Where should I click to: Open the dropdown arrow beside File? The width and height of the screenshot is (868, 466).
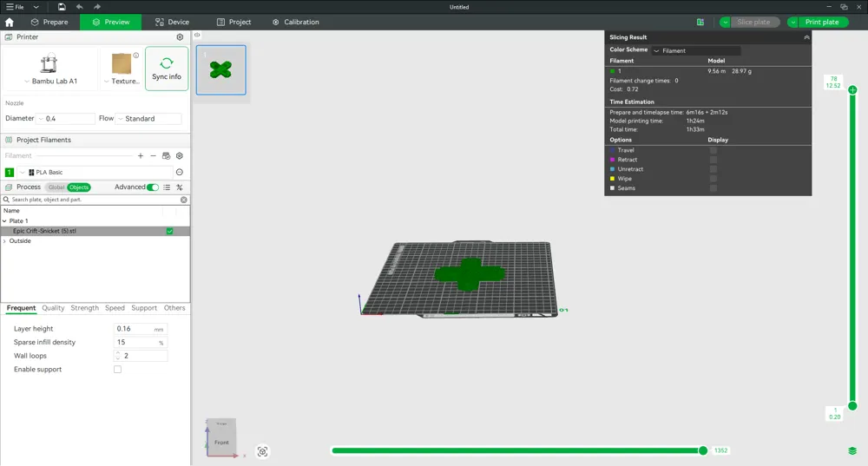(36, 7)
